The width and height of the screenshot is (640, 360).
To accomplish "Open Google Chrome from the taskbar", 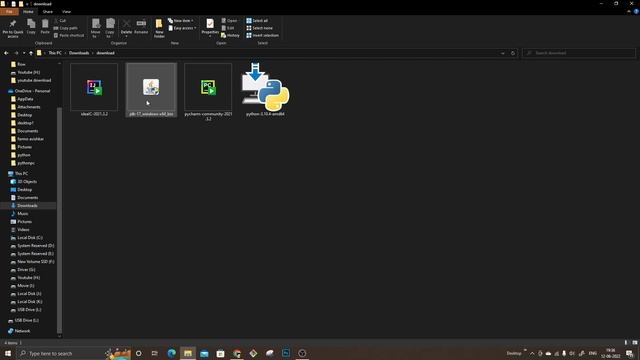I will click(237, 353).
